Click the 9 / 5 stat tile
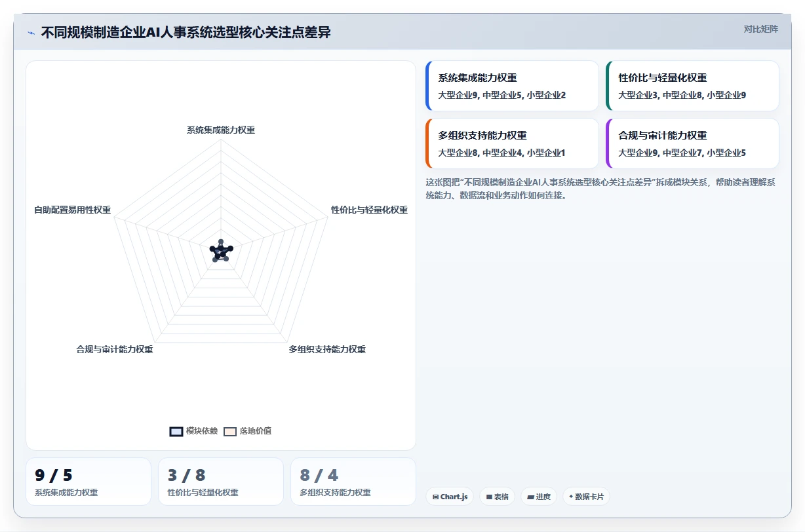Viewport: 805px width, 532px height. (x=88, y=482)
